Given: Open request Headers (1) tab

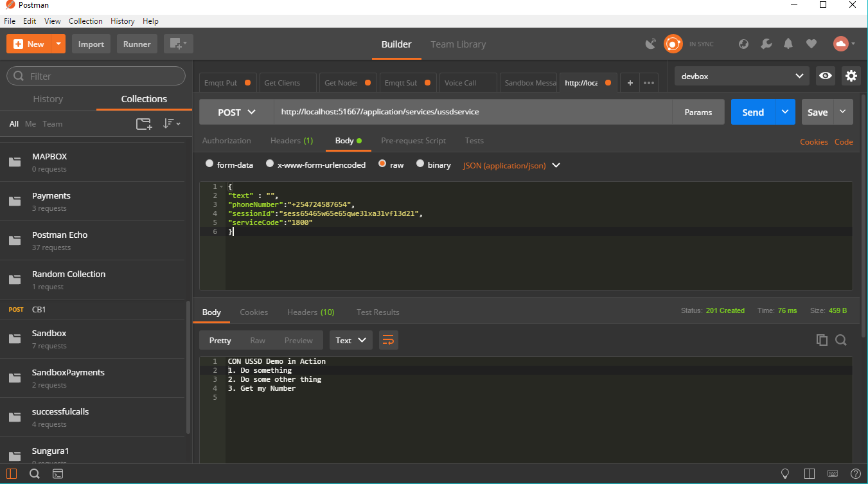Looking at the screenshot, I should tap(292, 141).
